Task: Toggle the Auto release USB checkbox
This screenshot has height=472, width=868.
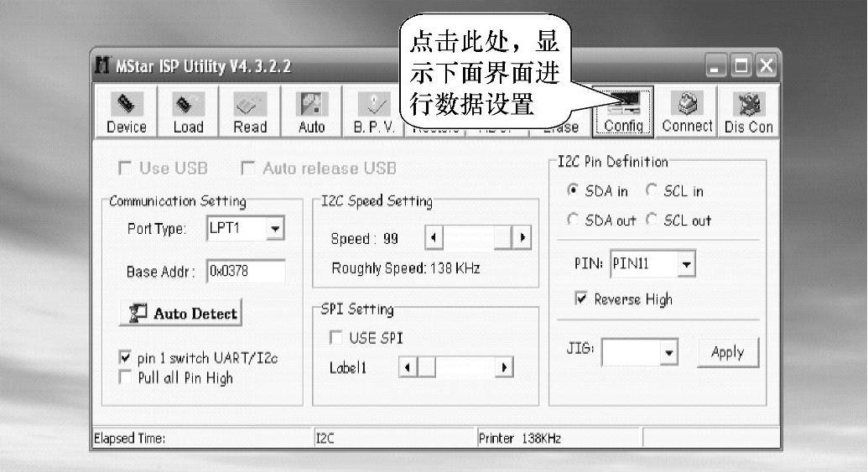Action: pyautogui.click(x=248, y=168)
